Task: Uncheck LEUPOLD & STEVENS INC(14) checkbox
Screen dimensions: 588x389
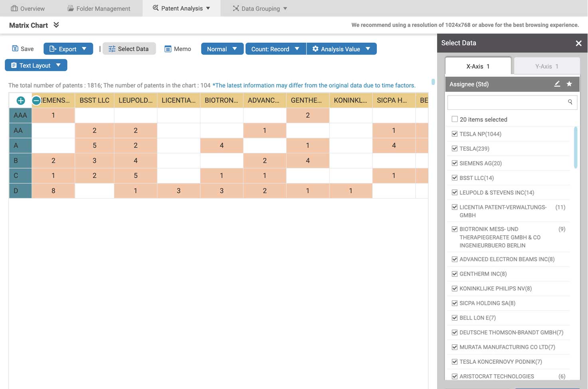Action: [454, 192]
